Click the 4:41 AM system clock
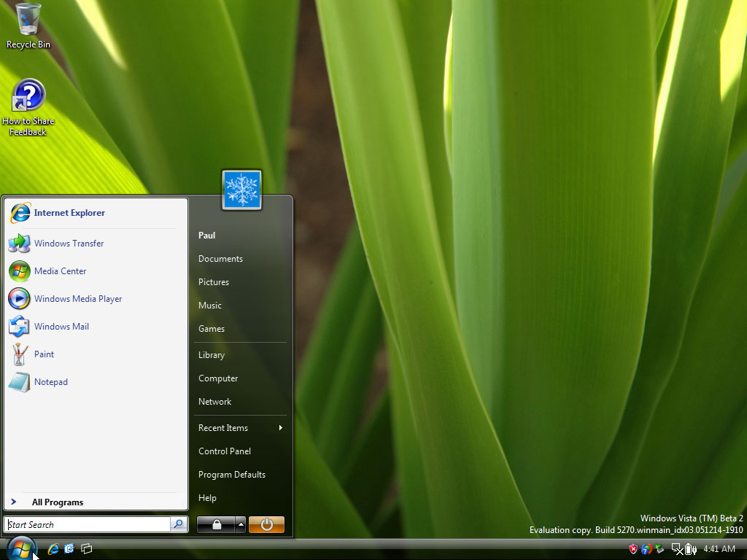The image size is (747, 560). point(719,549)
